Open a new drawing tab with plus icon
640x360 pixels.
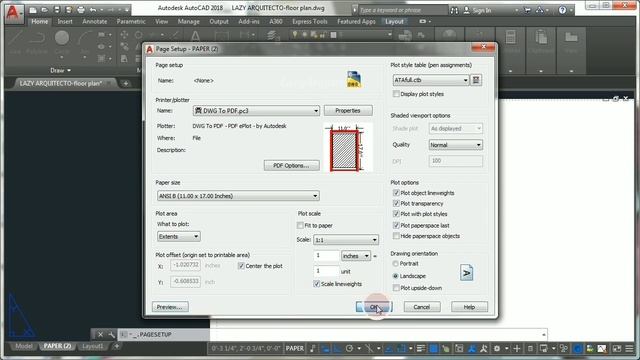coord(126,83)
